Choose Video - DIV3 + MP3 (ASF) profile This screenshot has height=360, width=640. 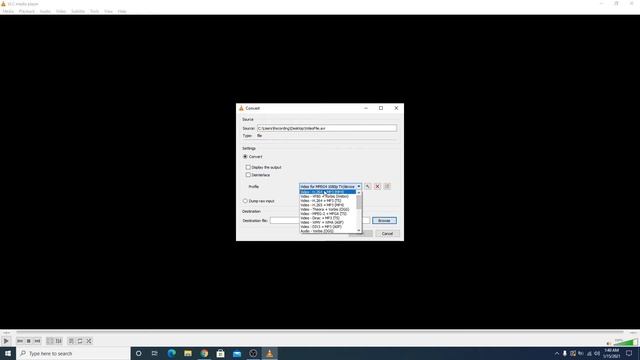click(x=328, y=227)
